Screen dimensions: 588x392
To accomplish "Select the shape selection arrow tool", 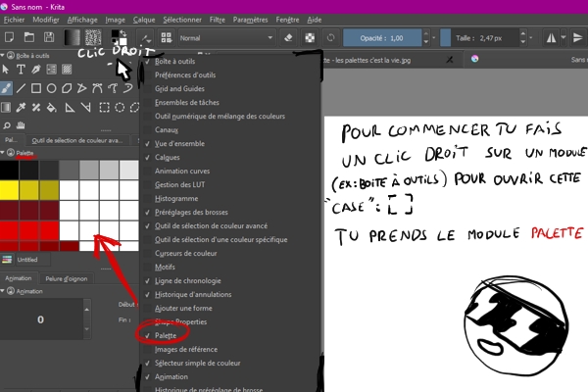I will [6, 69].
